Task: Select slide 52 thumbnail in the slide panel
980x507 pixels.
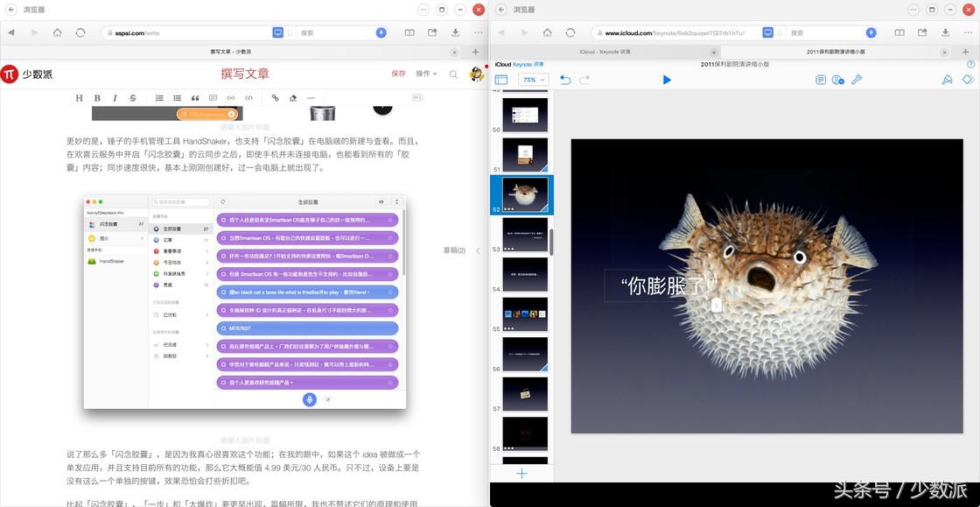Action: pyautogui.click(x=524, y=193)
